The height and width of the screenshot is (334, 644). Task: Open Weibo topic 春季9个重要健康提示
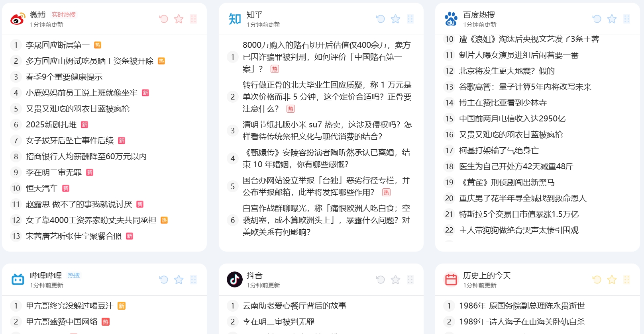[64, 77]
